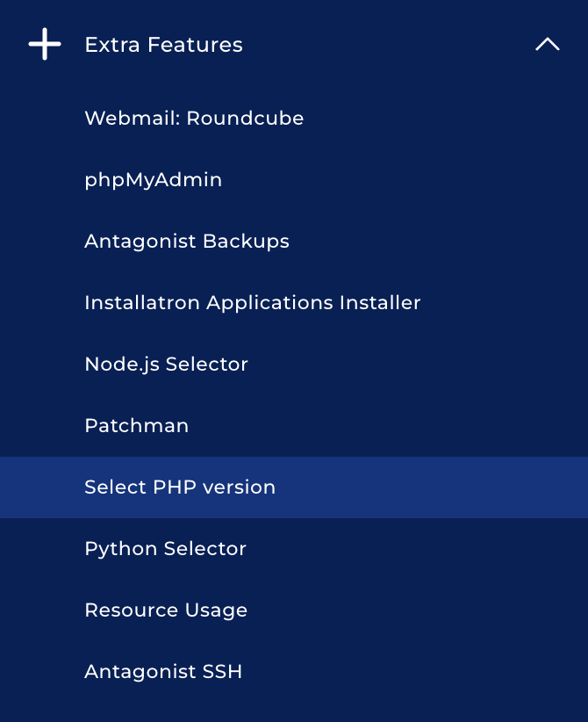Click the Extra Features heading label
Image resolution: width=588 pixels, height=722 pixels.
(163, 44)
